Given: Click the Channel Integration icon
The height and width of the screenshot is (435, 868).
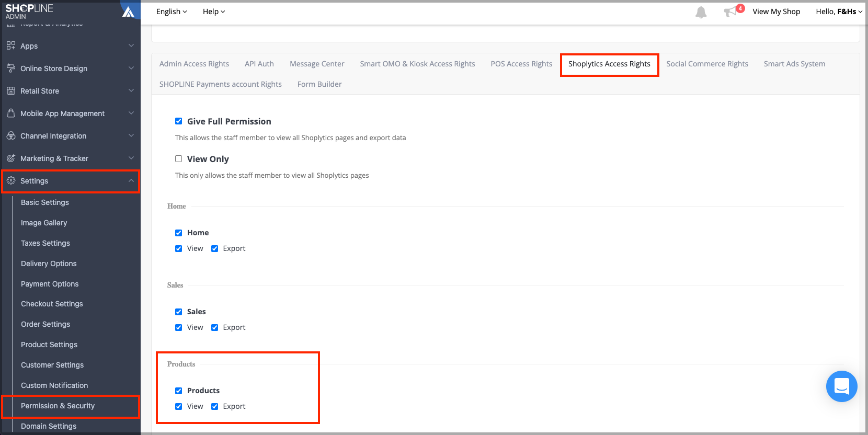Looking at the screenshot, I should 11,135.
